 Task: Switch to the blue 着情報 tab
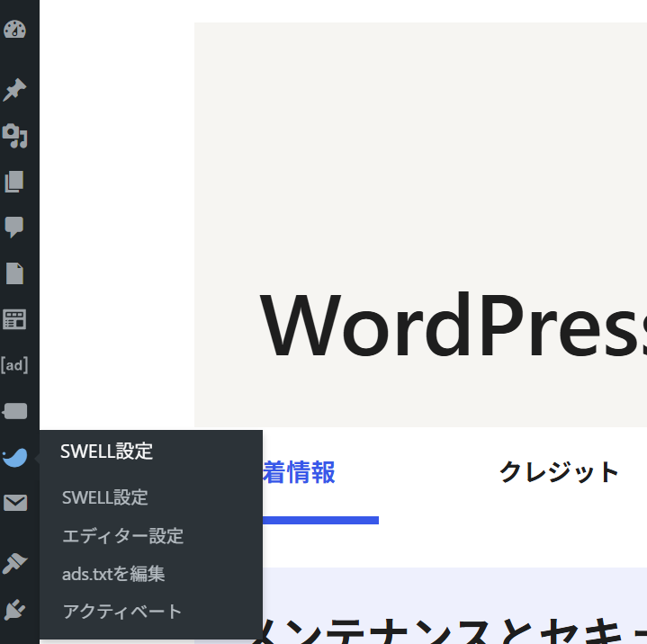pos(299,472)
